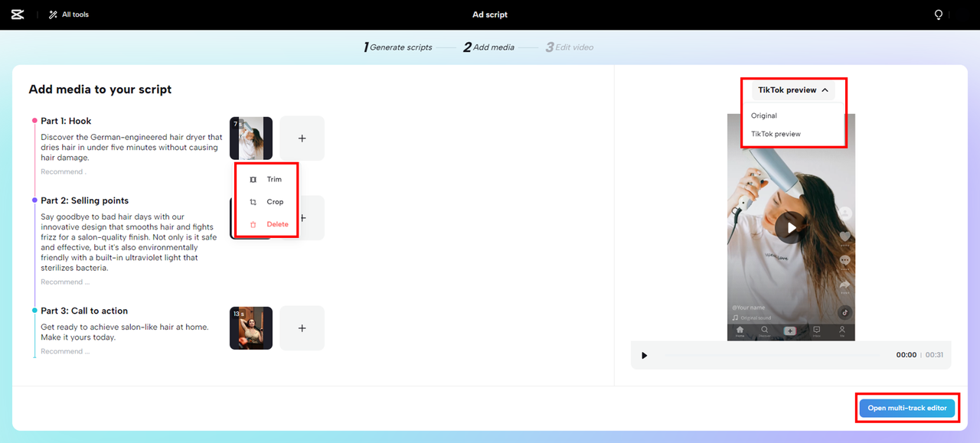This screenshot has width=980, height=443.
Task: Add media to Part 3: Call to action
Action: tap(302, 328)
